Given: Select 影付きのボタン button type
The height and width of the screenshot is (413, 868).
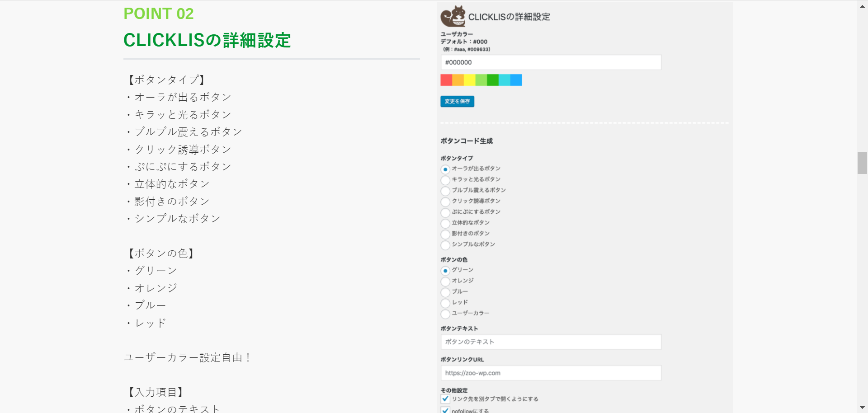Looking at the screenshot, I should click(445, 234).
